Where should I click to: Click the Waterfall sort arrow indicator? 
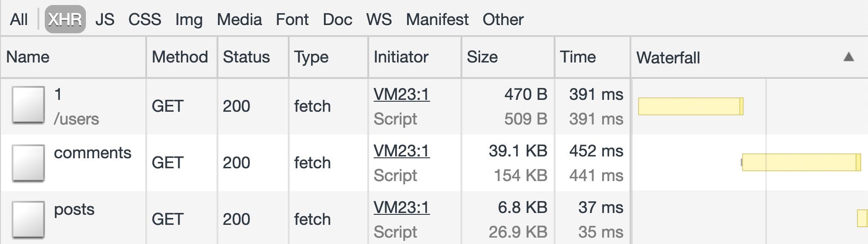[x=848, y=57]
